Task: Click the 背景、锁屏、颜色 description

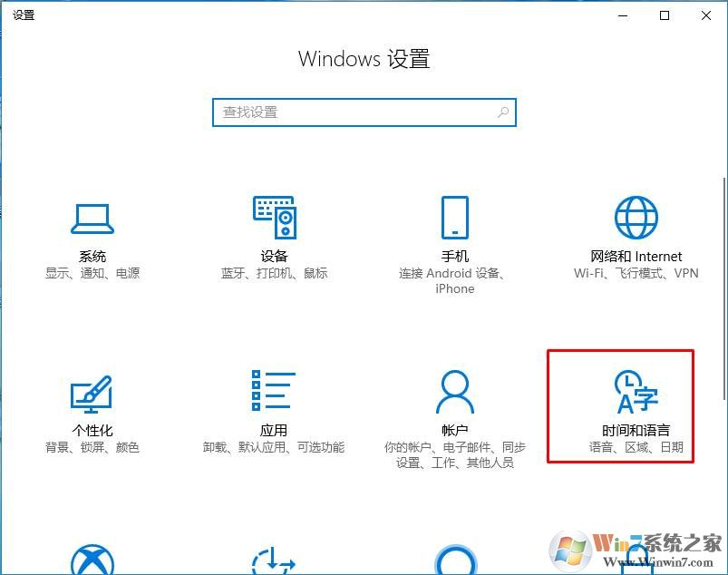Action: pos(92,447)
